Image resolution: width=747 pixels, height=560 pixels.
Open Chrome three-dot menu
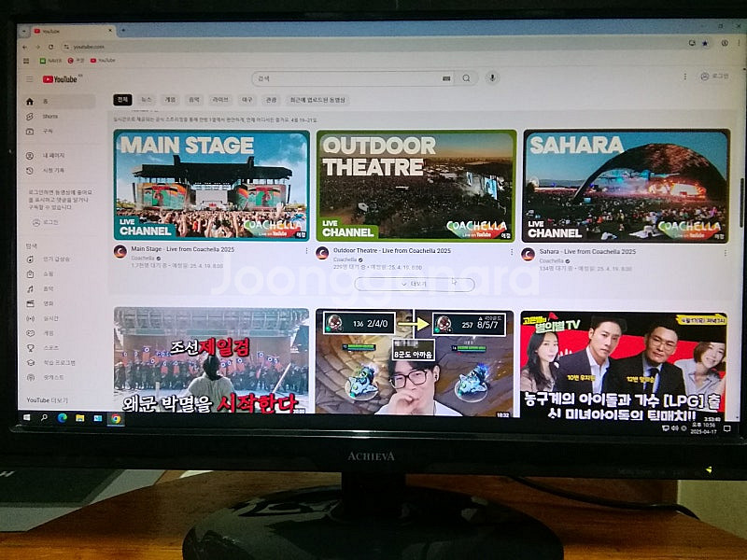pos(740,43)
